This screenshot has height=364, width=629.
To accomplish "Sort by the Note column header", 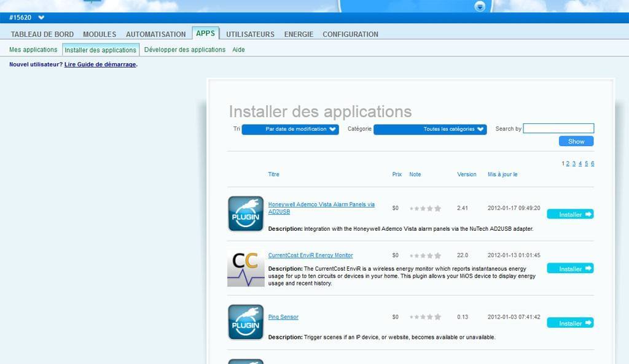I will click(415, 174).
